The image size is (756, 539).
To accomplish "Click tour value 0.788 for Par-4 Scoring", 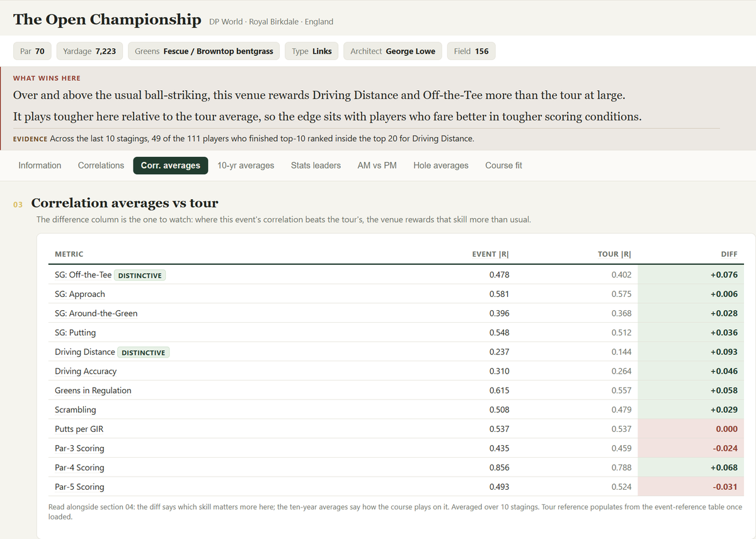I will point(621,467).
